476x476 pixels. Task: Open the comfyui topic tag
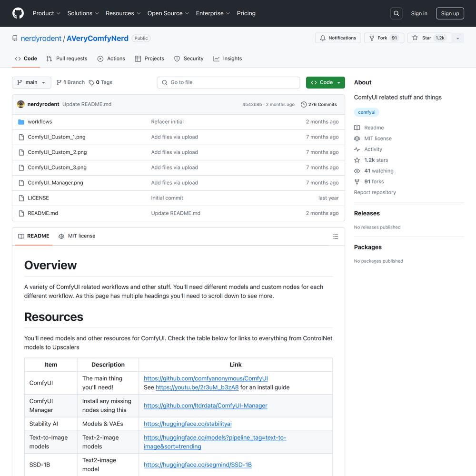(x=367, y=112)
